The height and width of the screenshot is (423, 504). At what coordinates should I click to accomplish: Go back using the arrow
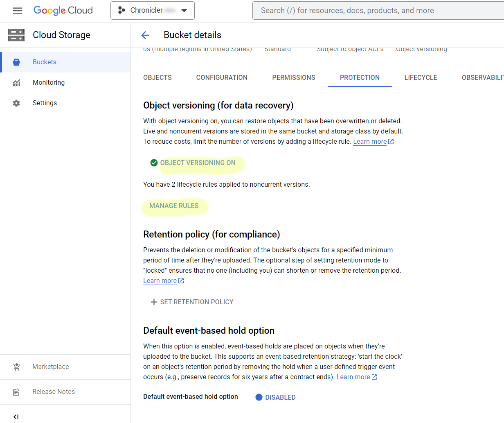[145, 35]
